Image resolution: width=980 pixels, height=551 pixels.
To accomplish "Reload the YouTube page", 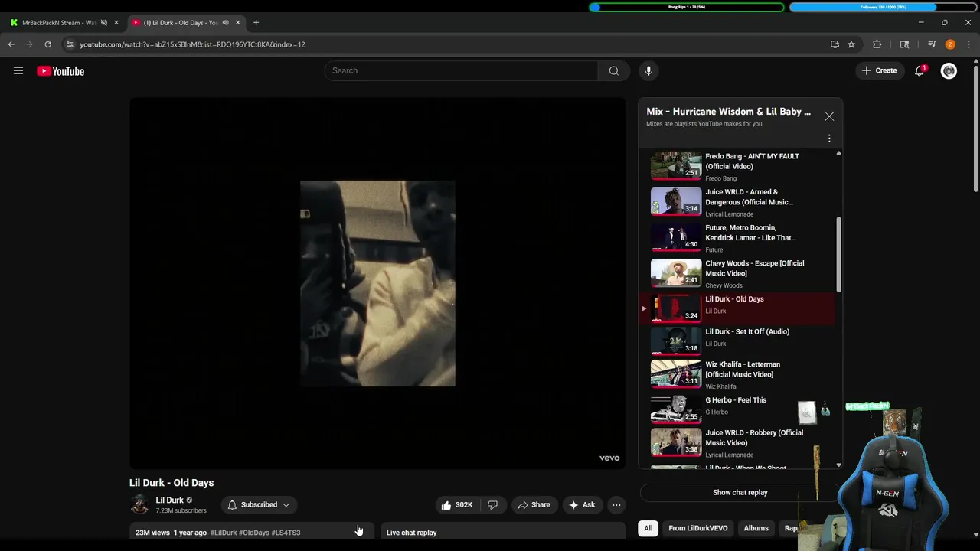I will point(47,44).
